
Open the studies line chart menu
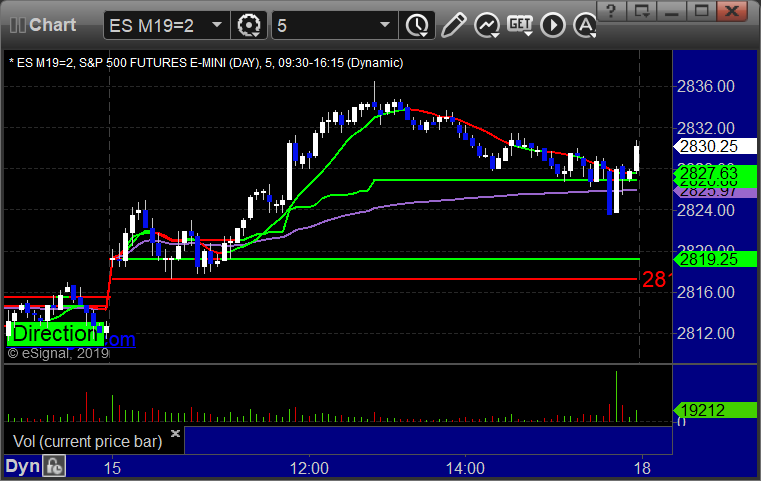487,25
